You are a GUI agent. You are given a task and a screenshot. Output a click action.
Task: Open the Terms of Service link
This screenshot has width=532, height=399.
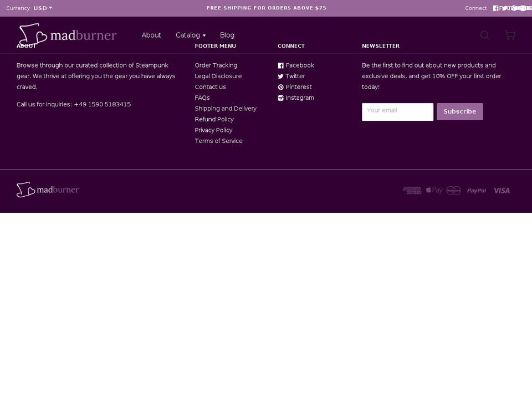coord(218,141)
